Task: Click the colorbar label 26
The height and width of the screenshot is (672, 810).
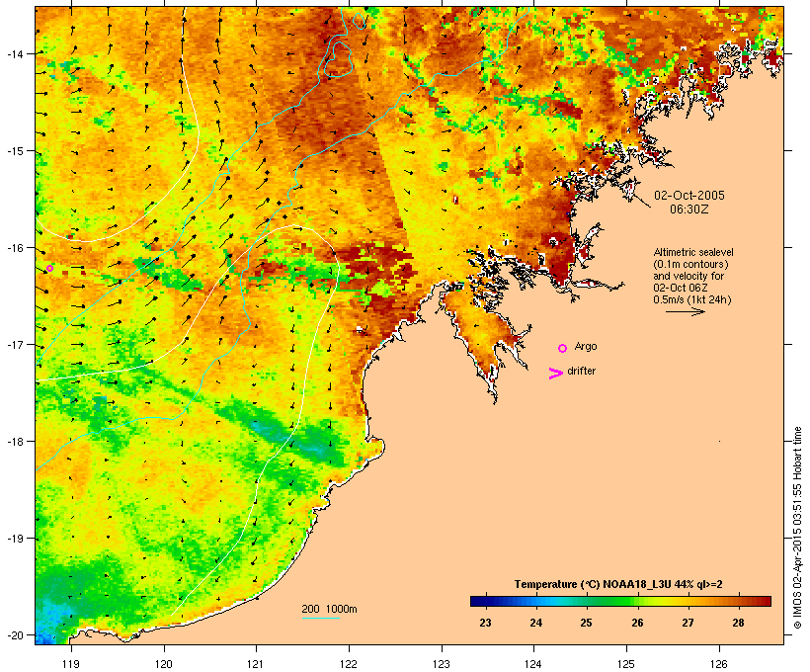Action: 637,623
